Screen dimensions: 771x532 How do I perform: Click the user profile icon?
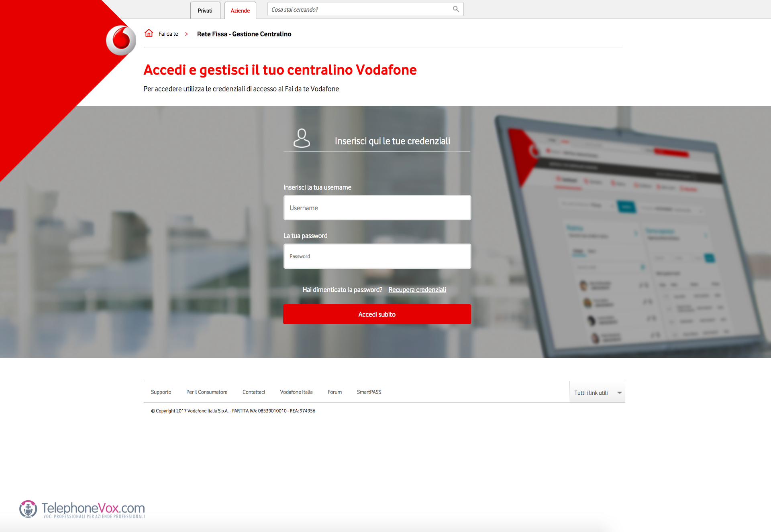pos(302,138)
